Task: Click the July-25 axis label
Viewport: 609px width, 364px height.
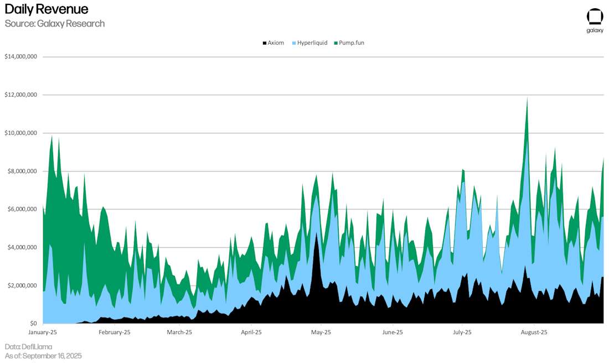Action: [462, 332]
